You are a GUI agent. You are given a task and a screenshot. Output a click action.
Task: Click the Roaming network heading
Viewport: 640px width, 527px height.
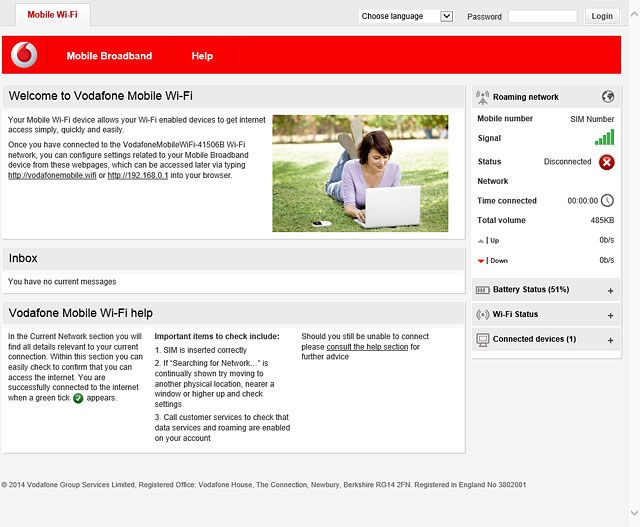526,97
